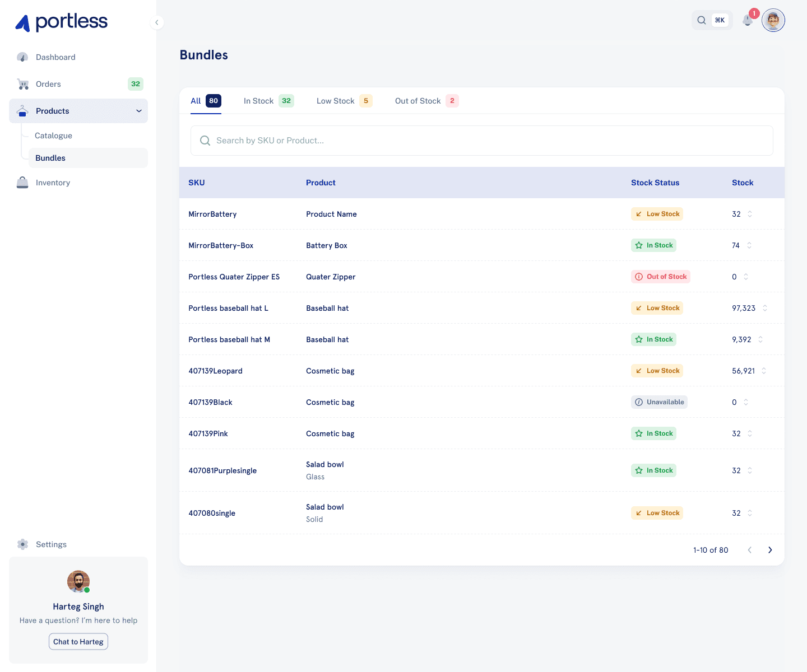Viewport: 807px width, 672px height.
Task: Click Low Stock badge for MirrorBattery
Action: tap(657, 214)
